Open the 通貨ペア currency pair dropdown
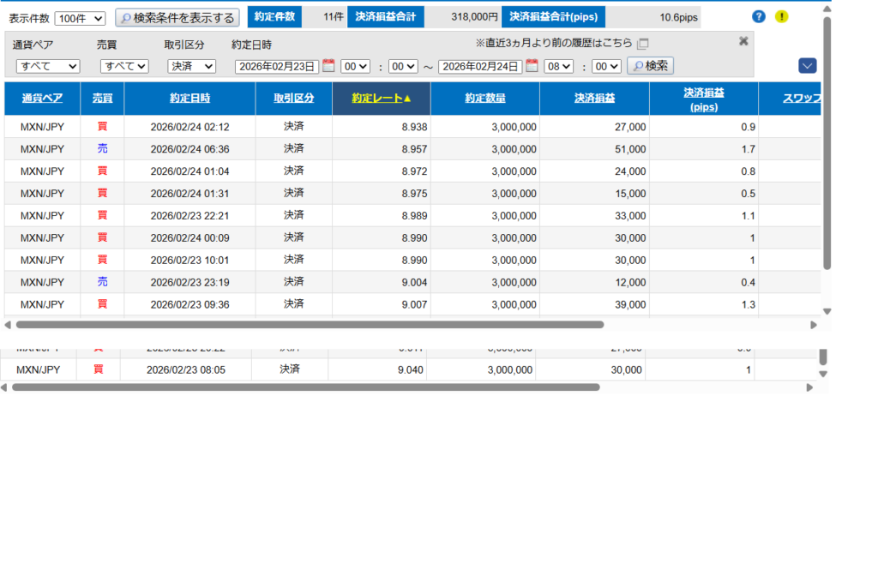This screenshot has height=588, width=878. coord(47,66)
